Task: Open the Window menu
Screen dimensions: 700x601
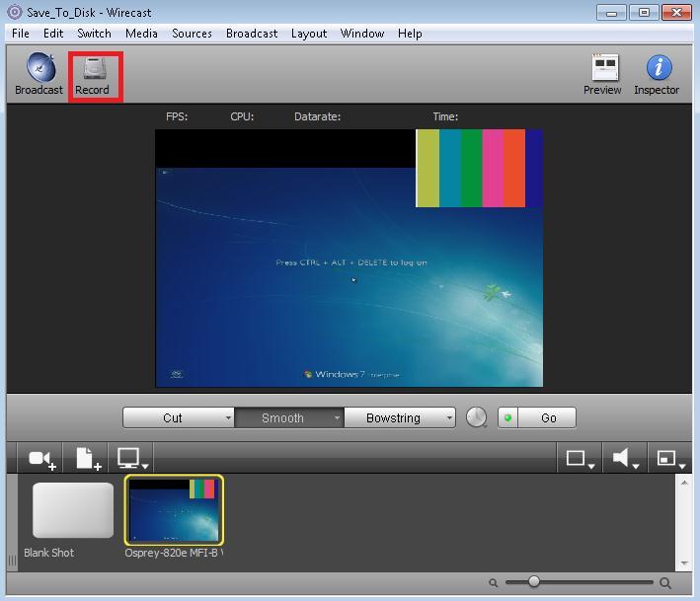Action: [x=362, y=34]
